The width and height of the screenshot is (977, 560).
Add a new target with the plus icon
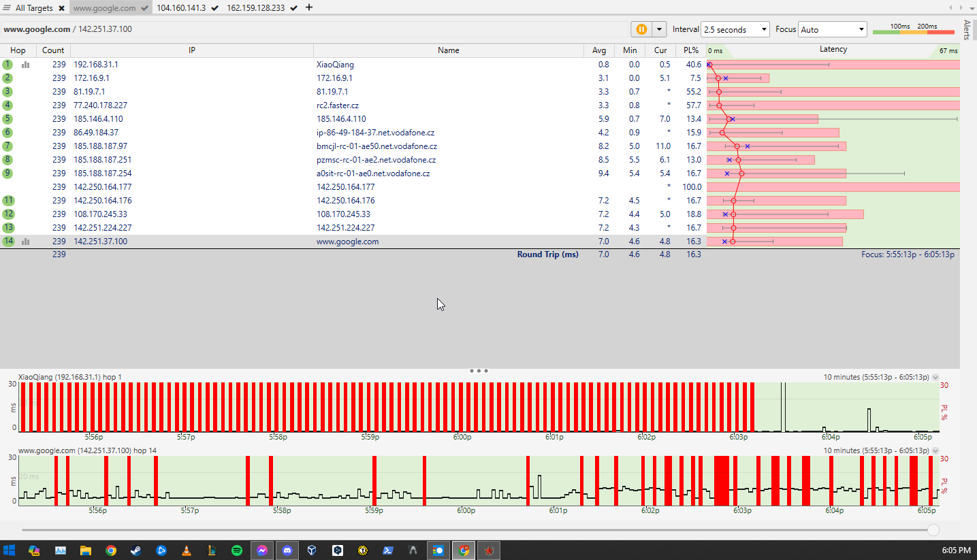(x=309, y=7)
